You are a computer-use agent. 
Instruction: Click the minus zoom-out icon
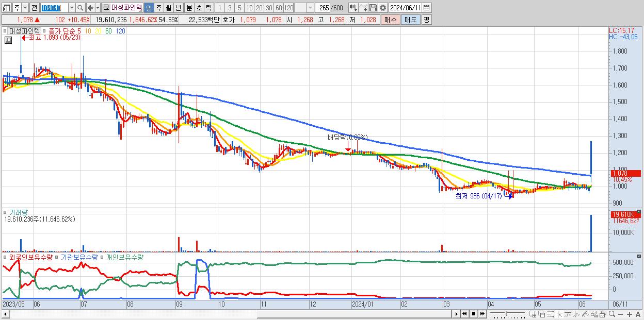click(x=620, y=314)
